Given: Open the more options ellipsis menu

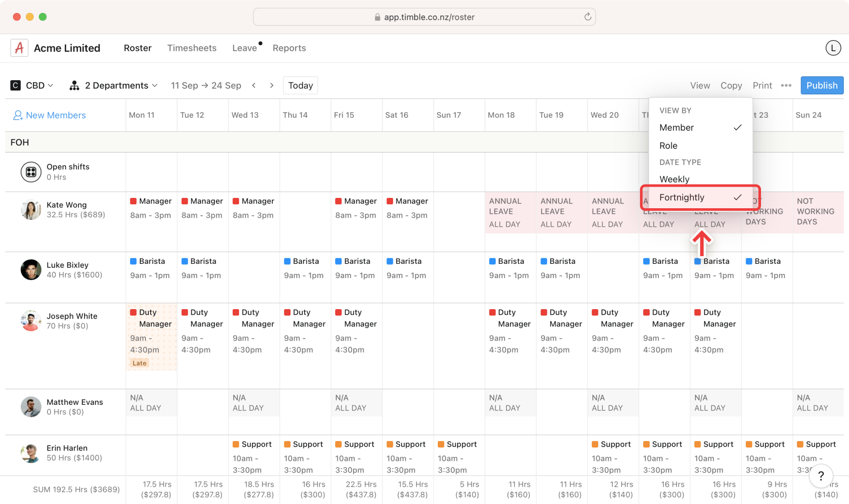Looking at the screenshot, I should pos(786,85).
